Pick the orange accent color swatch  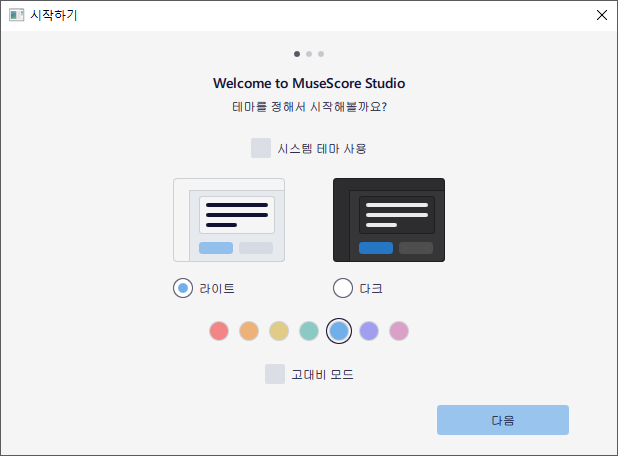click(x=249, y=331)
